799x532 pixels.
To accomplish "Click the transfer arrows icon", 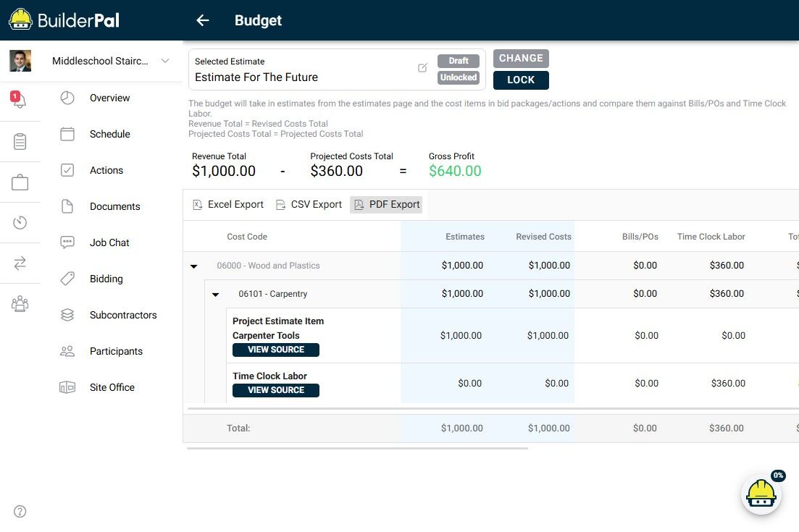I will pyautogui.click(x=20, y=263).
